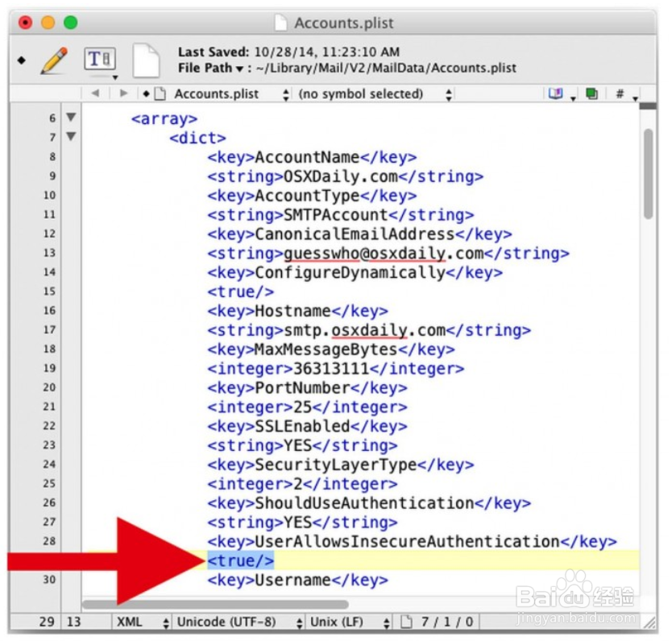
Task: Click the OSXDaily.com string line
Action: coord(346,176)
